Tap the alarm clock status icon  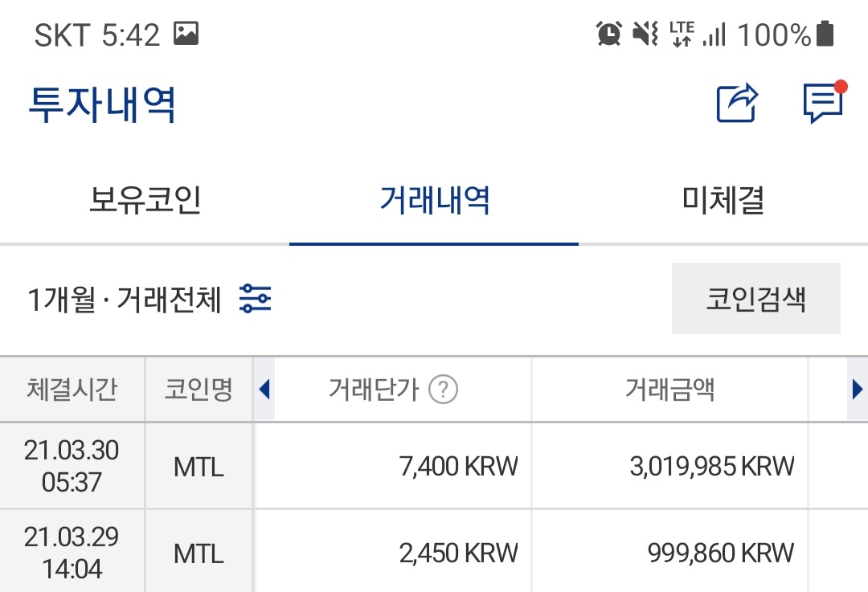(608, 34)
